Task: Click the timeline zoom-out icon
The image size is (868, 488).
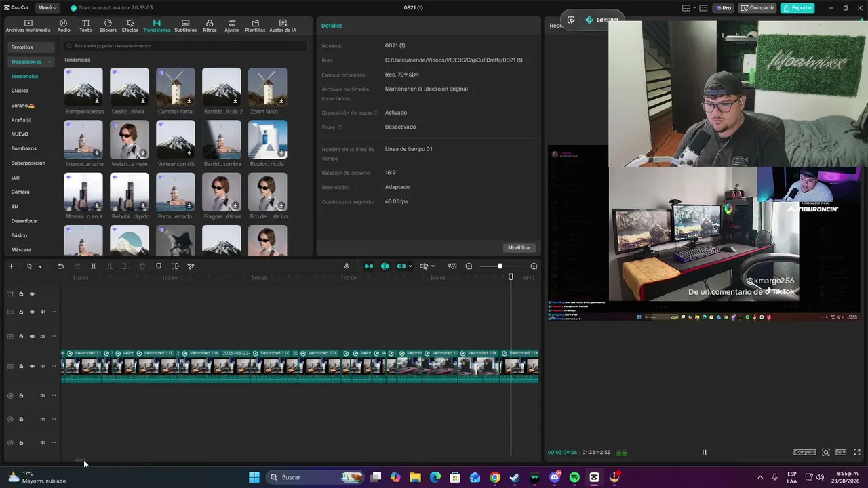Action: click(x=469, y=266)
